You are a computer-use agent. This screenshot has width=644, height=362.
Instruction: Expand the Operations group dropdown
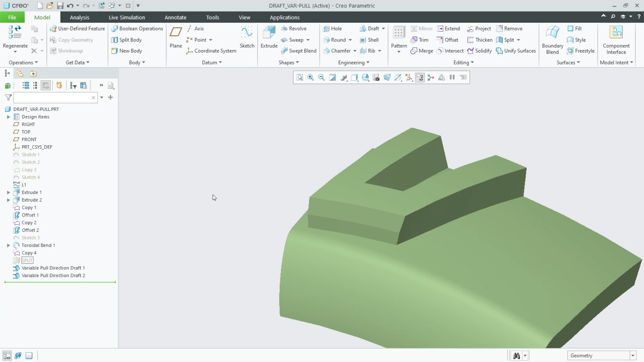(x=23, y=62)
